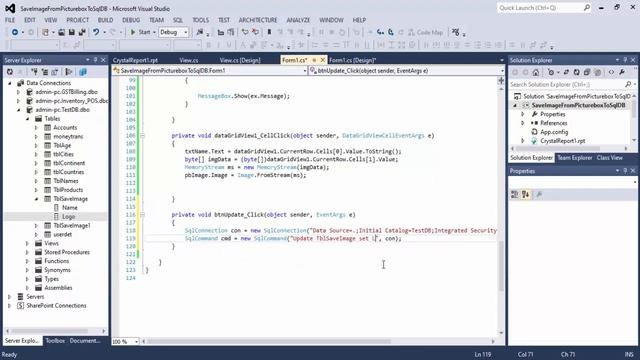The height and width of the screenshot is (360, 640).
Task: Click the Save All toolbar icon
Action: (82, 32)
